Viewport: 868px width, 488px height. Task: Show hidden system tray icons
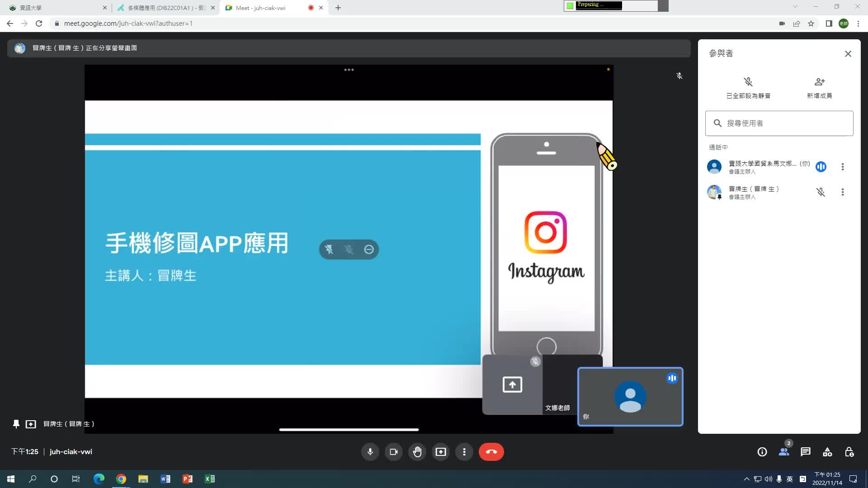(746, 479)
